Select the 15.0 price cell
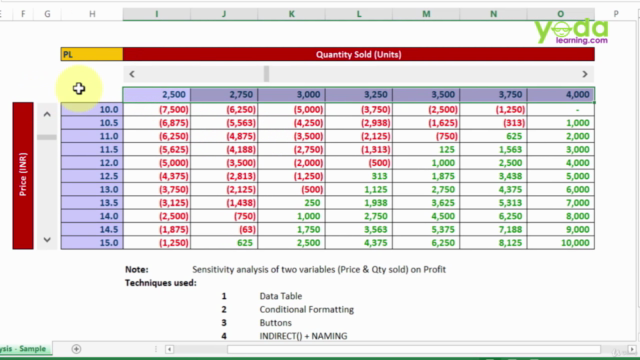640x360 pixels. [x=92, y=243]
